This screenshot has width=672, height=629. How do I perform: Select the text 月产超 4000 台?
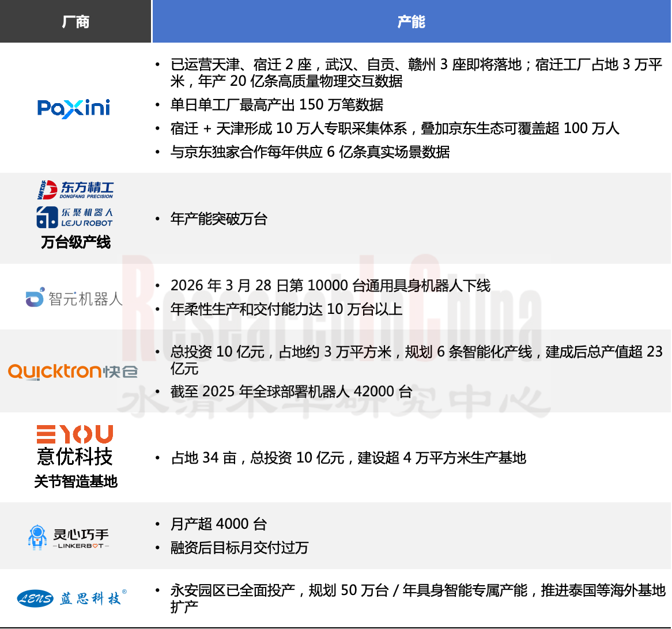coord(218,524)
